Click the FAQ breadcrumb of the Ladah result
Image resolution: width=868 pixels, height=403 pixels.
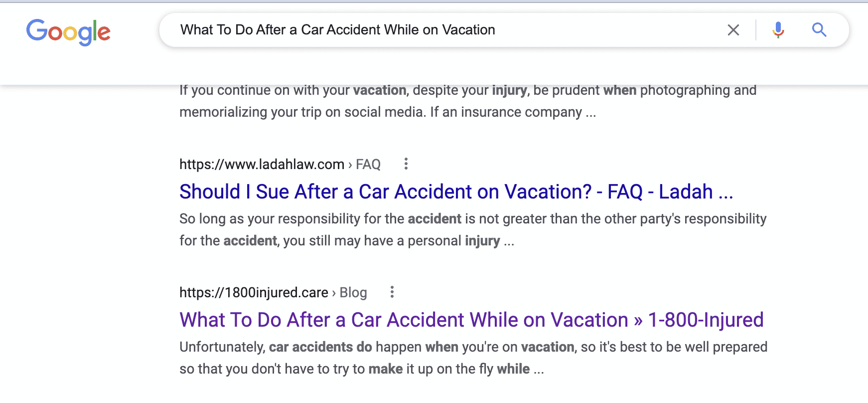click(x=368, y=164)
